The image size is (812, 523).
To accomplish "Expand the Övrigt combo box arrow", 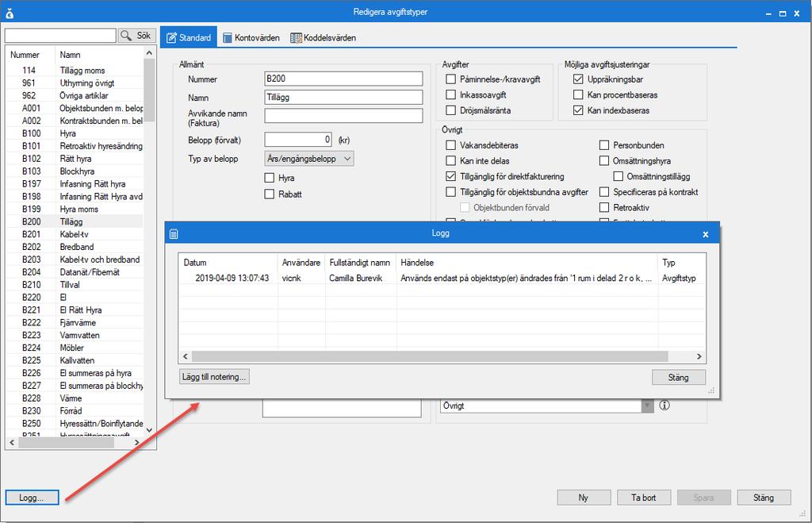I will tap(647, 406).
